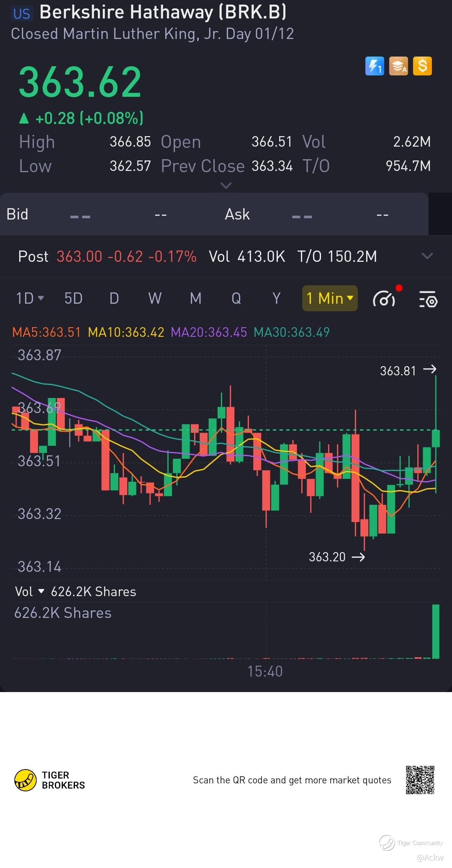Switch to the 5D chart tab

coord(73,298)
